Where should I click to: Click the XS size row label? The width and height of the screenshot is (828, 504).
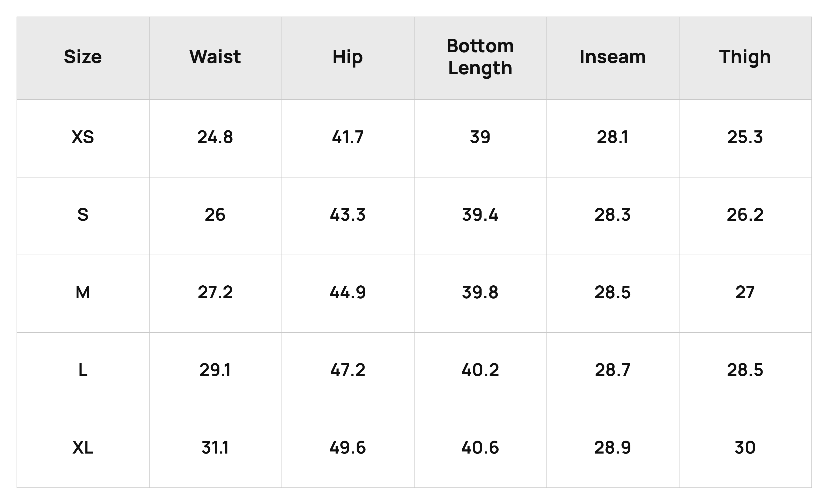coord(83,138)
